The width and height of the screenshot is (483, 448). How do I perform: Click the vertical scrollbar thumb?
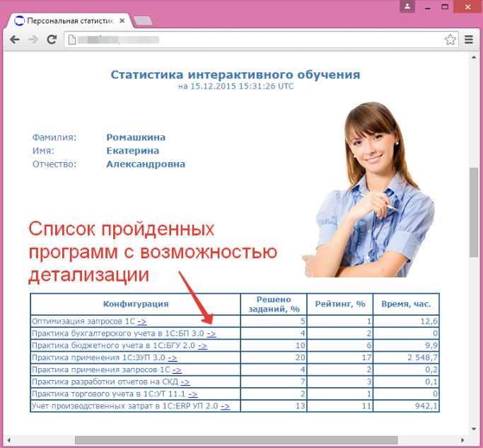[x=474, y=212]
